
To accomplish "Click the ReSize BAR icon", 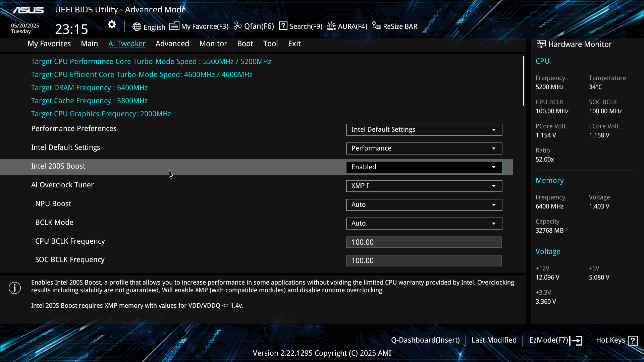I will click(x=376, y=26).
